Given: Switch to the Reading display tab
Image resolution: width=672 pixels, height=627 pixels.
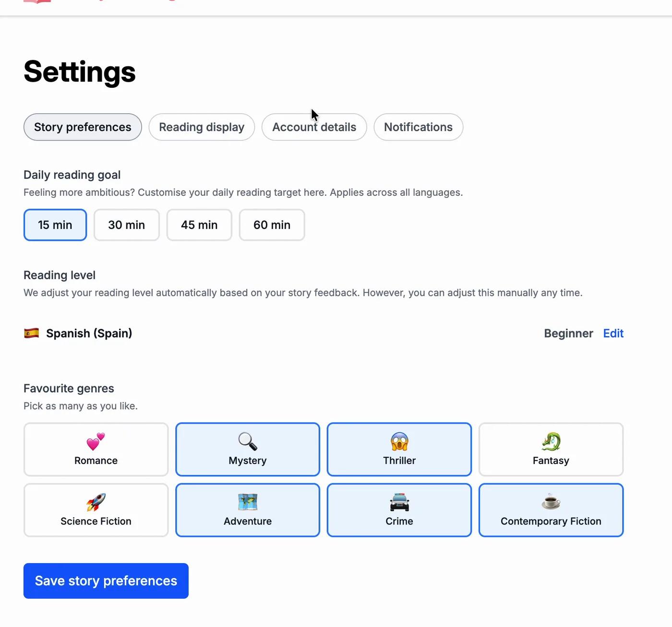Looking at the screenshot, I should point(202,127).
